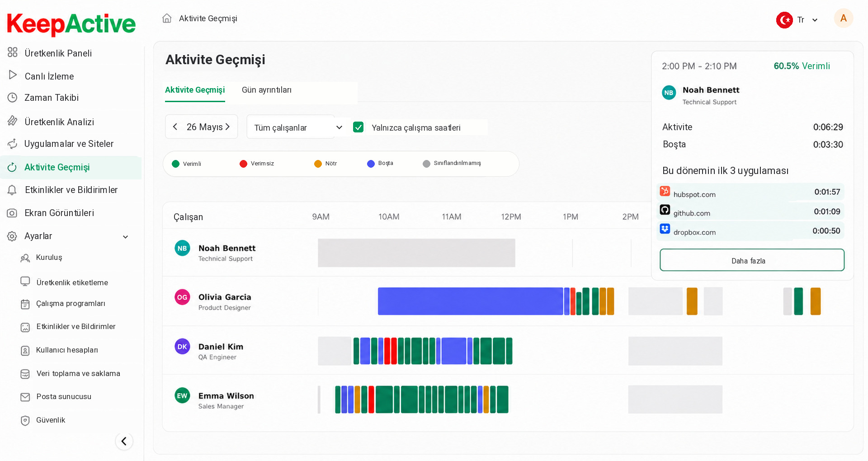
Task: Click the Uygulamalar ve Siteler icon
Action: click(x=13, y=144)
